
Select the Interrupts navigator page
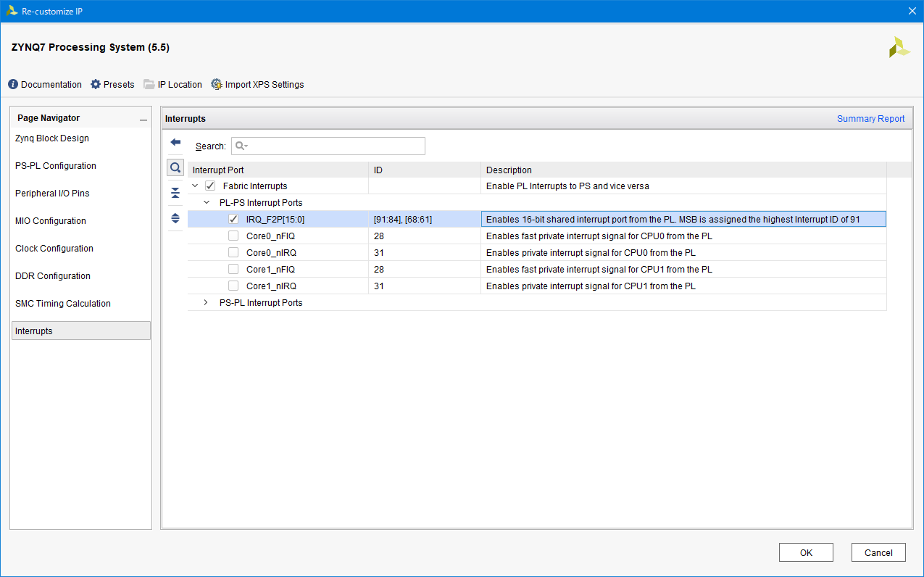81,331
